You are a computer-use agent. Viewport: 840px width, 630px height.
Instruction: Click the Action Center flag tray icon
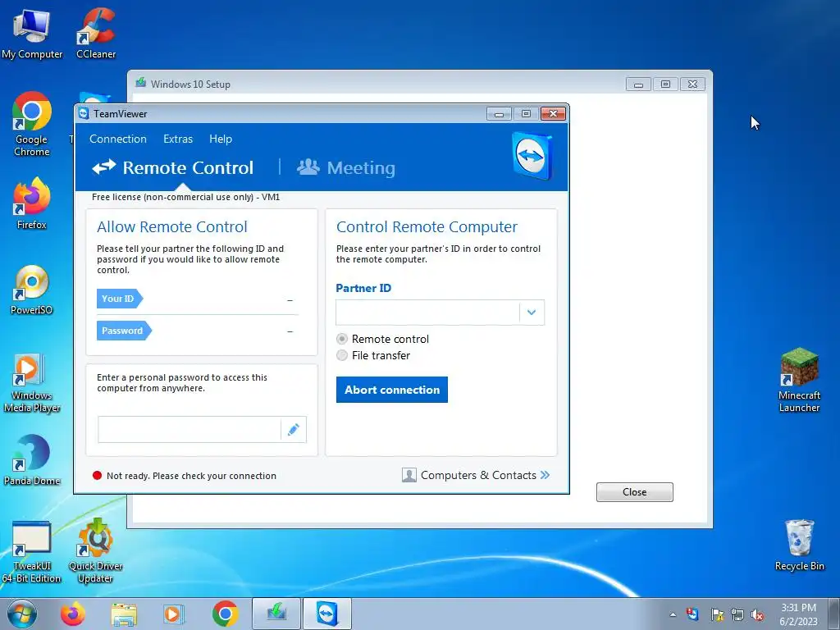(x=717, y=615)
